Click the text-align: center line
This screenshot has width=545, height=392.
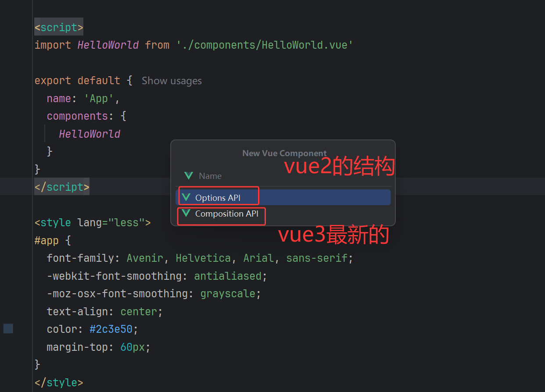[x=104, y=312]
